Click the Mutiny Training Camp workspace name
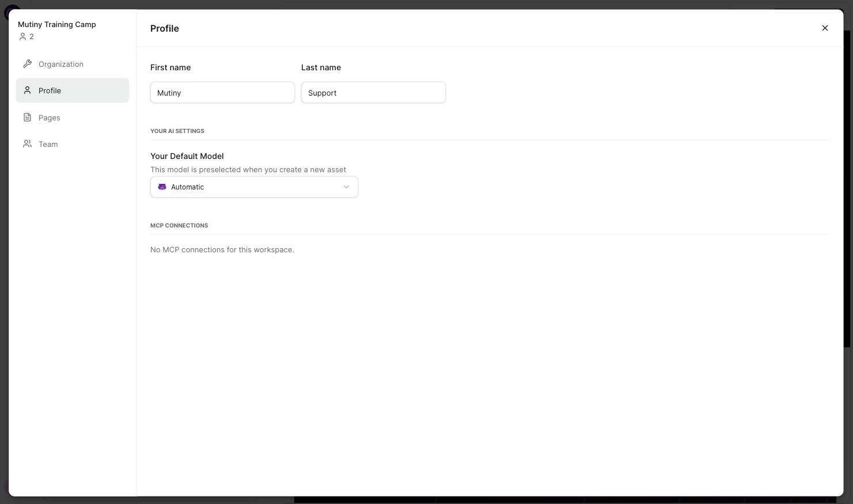Screen dimensions: 853x504 [x=57, y=24]
